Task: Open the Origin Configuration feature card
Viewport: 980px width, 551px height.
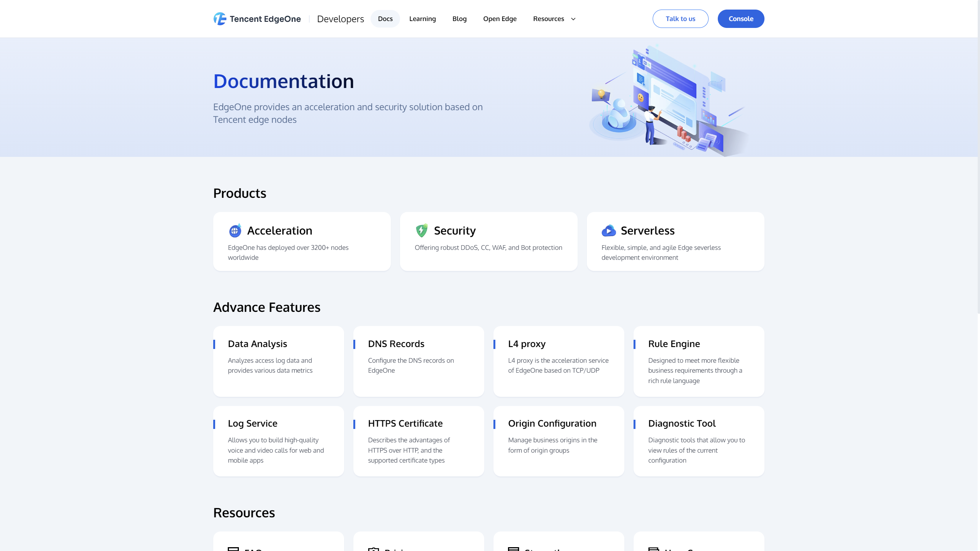Action: 559,441
